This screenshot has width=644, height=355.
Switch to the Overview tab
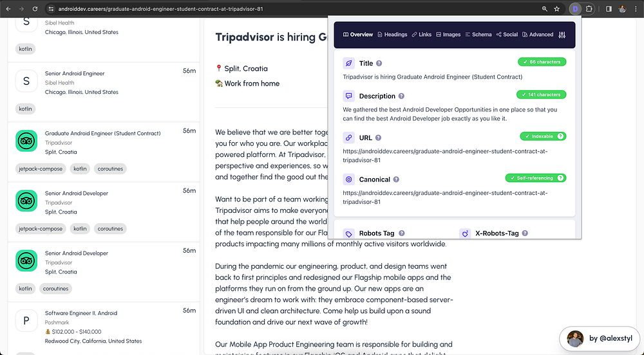[x=358, y=35]
